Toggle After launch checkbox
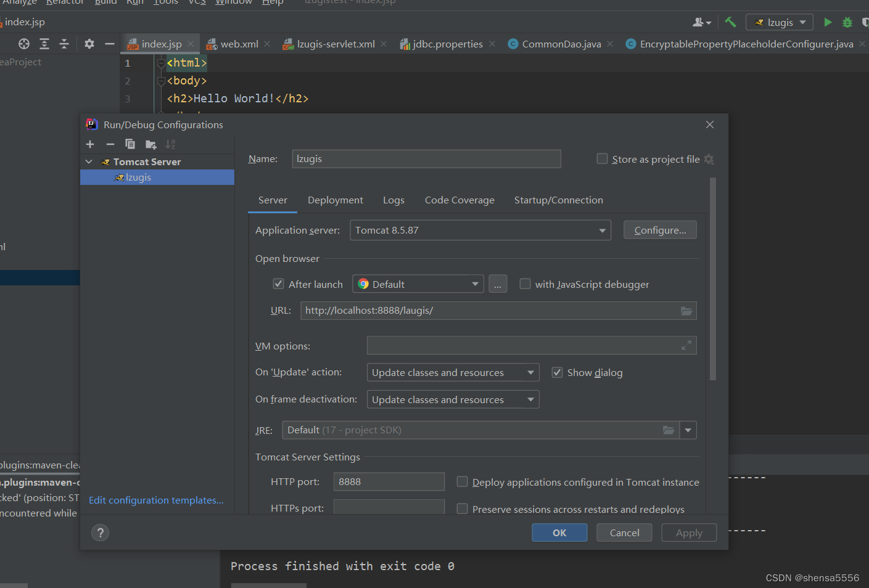Image resolution: width=869 pixels, height=588 pixels. (x=278, y=284)
